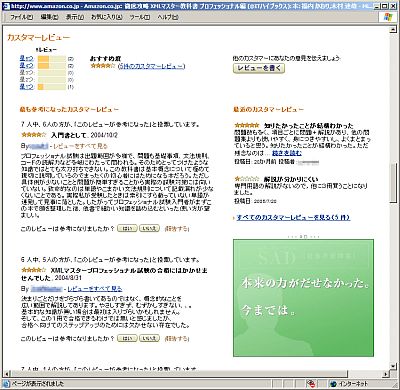The image size is (400, 390).
Task: Click the 5-star rating histogram bar
Action: 52,59
